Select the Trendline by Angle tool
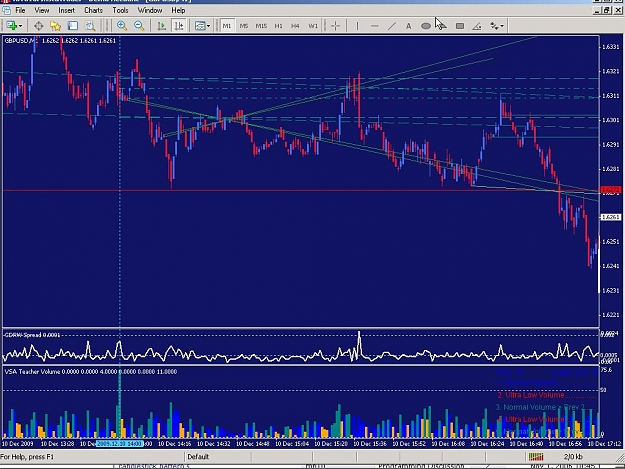 [477, 26]
